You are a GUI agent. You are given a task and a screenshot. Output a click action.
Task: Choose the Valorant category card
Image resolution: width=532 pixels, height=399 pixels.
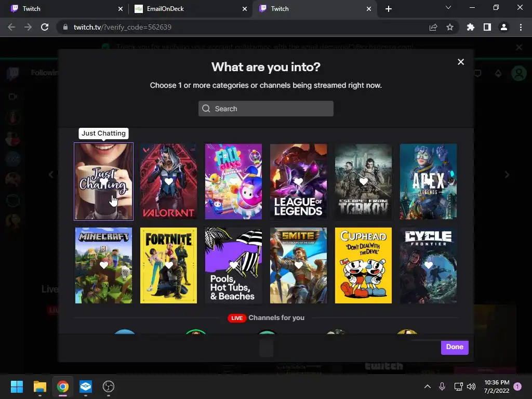pos(168,181)
